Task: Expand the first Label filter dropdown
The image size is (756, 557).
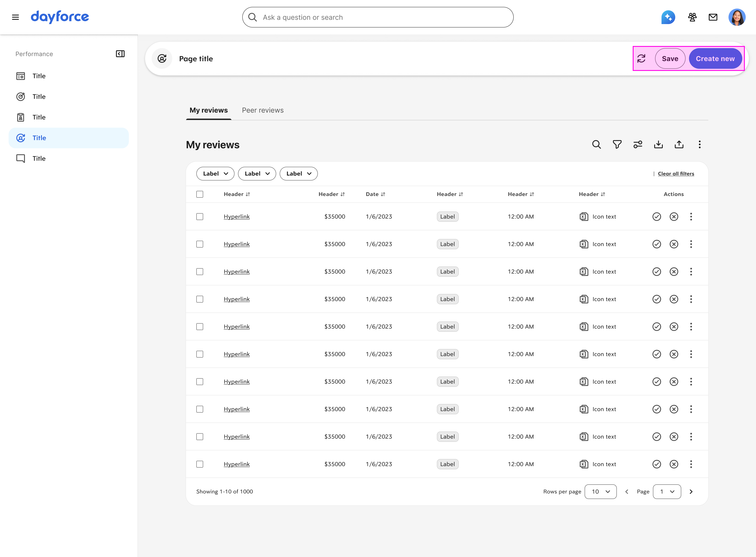Action: coord(215,174)
